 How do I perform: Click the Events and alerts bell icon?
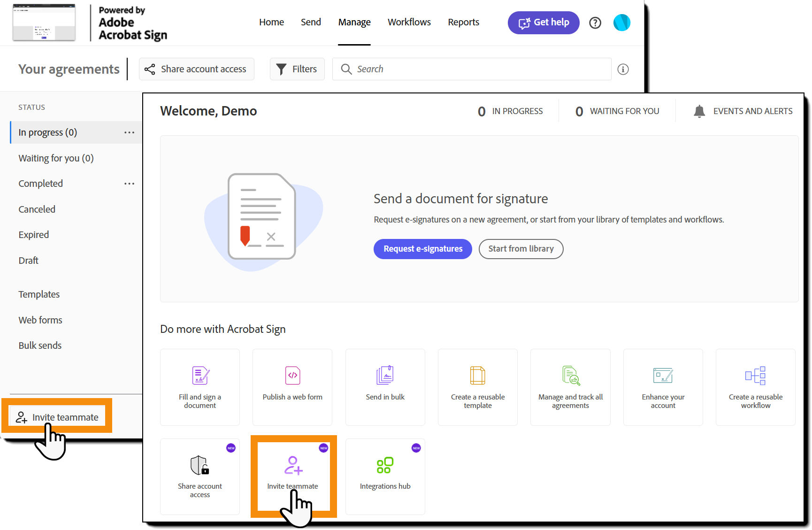point(699,111)
